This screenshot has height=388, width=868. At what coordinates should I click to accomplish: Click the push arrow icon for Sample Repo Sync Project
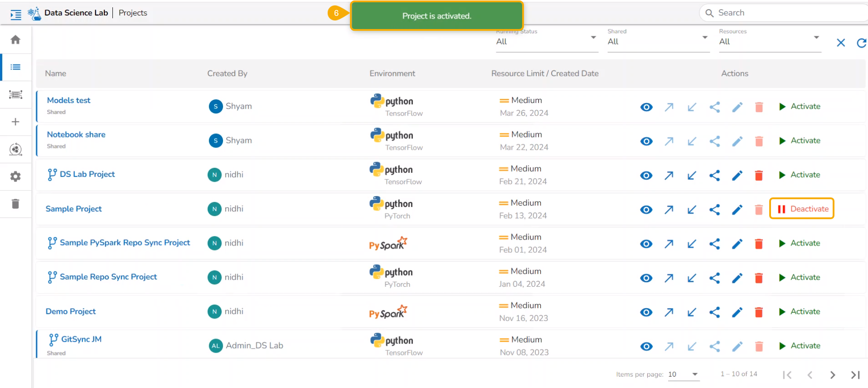coord(669,278)
